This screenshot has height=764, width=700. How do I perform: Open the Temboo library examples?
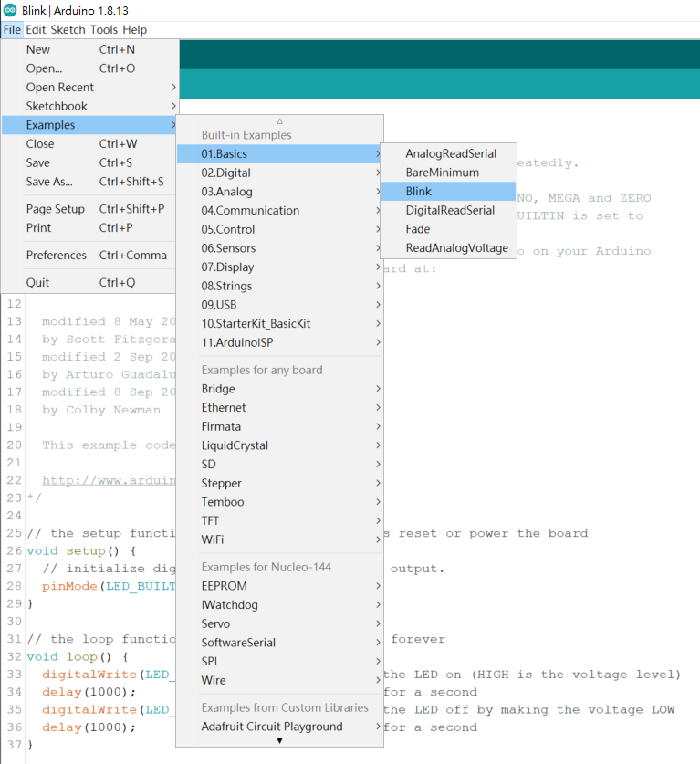tap(279, 502)
